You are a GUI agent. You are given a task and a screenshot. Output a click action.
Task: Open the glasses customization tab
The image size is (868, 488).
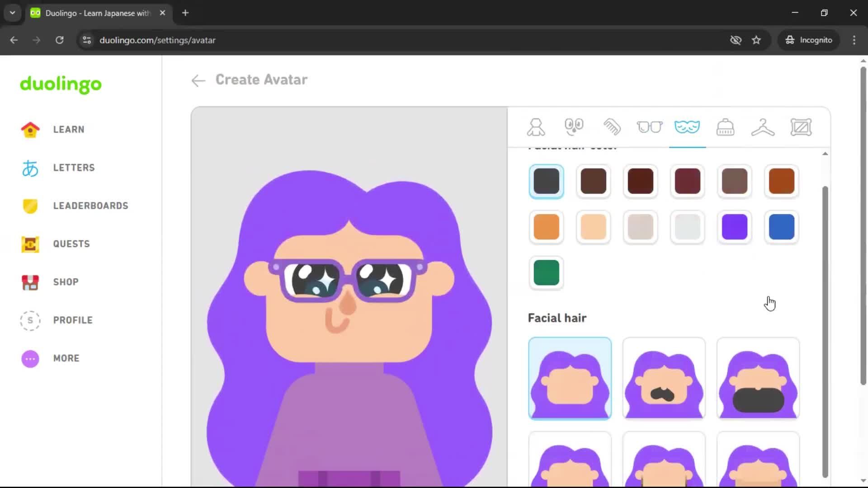pos(650,127)
